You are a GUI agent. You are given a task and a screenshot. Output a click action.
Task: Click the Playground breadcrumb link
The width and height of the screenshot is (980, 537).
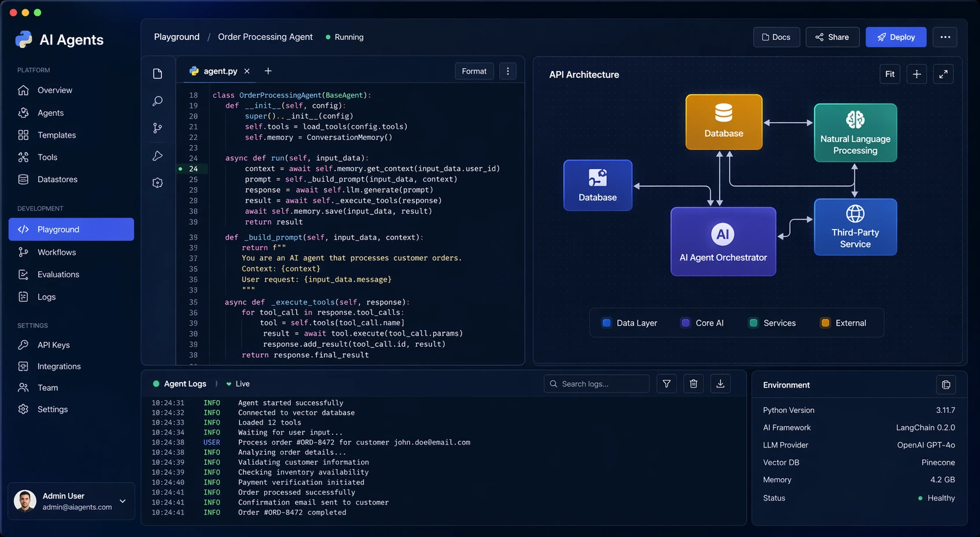click(x=176, y=37)
